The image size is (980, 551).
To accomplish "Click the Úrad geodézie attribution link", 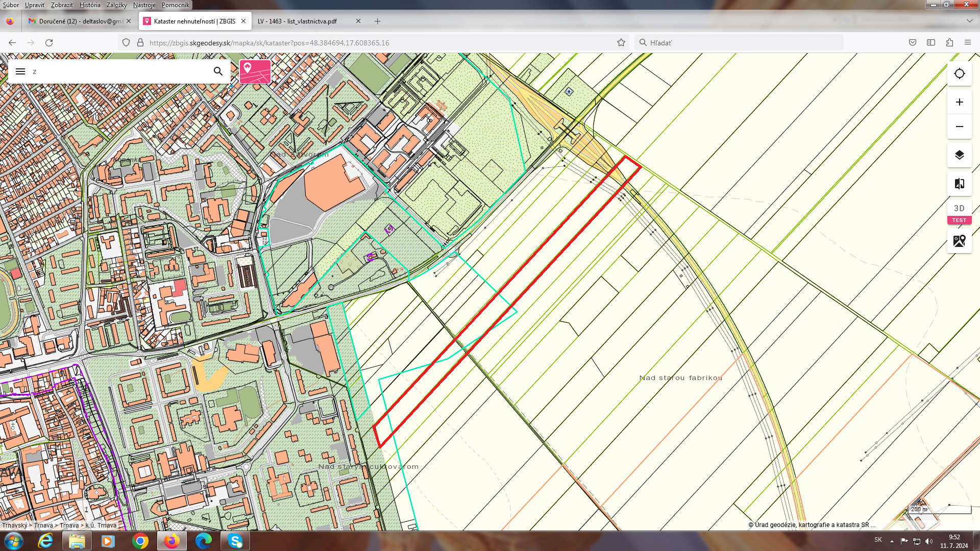I will coord(812,524).
